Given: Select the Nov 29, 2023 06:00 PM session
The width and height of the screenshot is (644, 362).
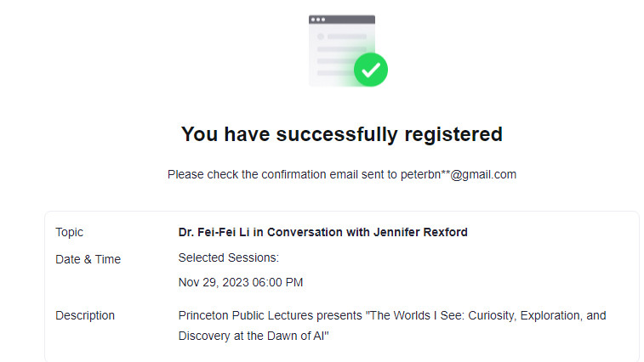Looking at the screenshot, I should (x=241, y=282).
